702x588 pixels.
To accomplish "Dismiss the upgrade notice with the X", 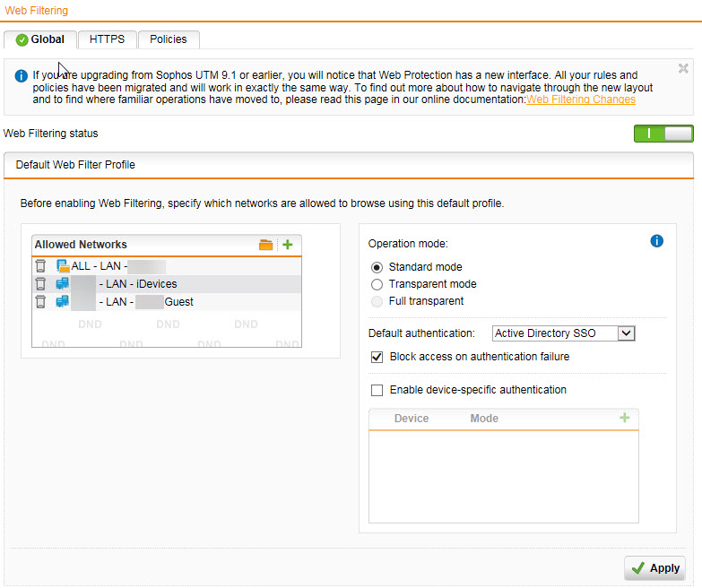I will coord(683,69).
